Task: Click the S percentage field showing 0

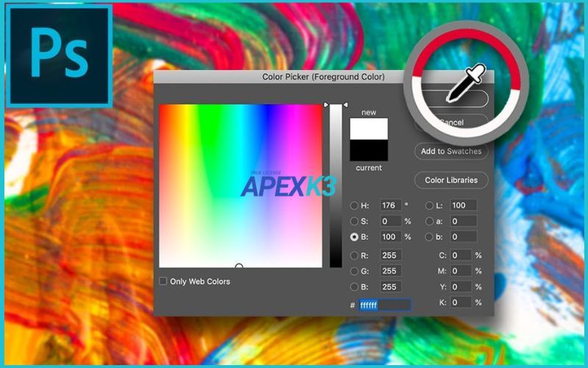Action: pyautogui.click(x=391, y=222)
